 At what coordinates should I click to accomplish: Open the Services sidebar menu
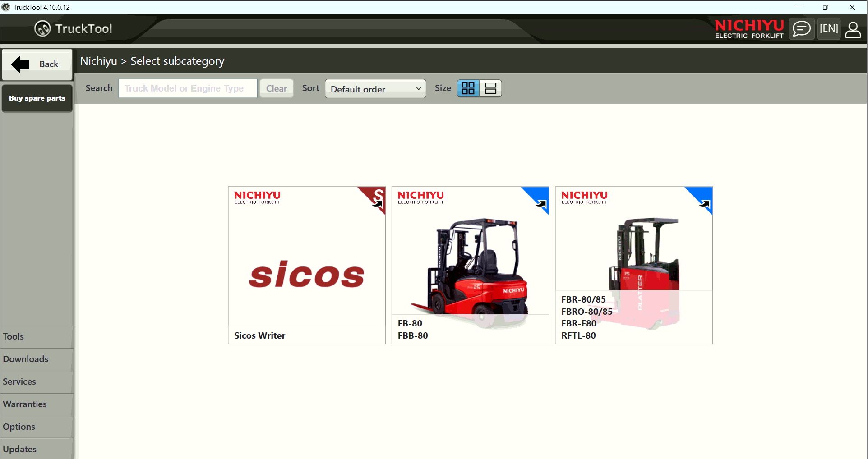[37, 382]
